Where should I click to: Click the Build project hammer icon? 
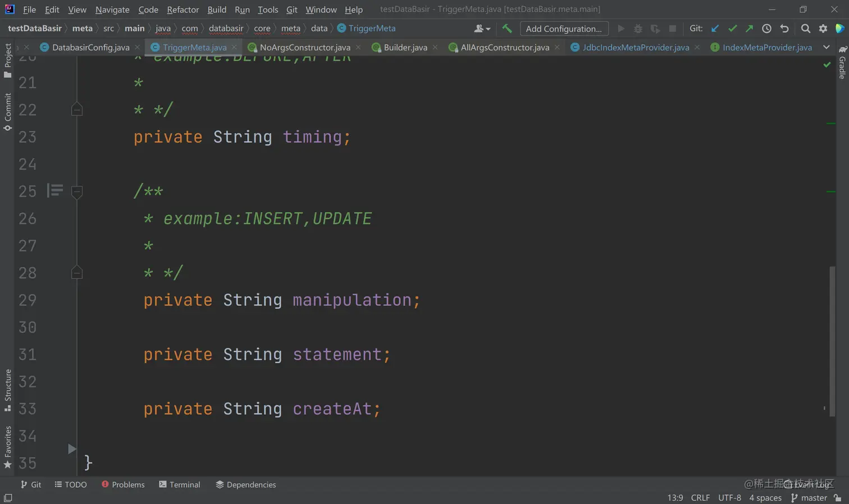point(506,29)
